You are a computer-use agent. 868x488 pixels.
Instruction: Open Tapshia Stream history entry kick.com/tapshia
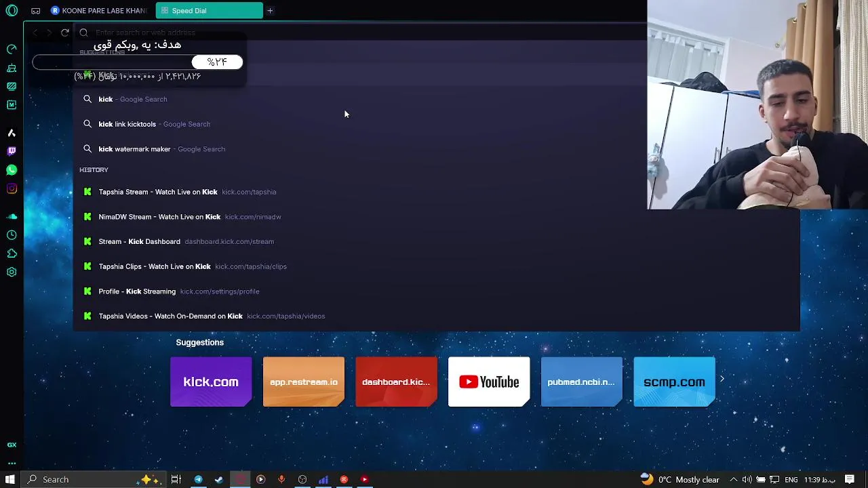coord(436,192)
